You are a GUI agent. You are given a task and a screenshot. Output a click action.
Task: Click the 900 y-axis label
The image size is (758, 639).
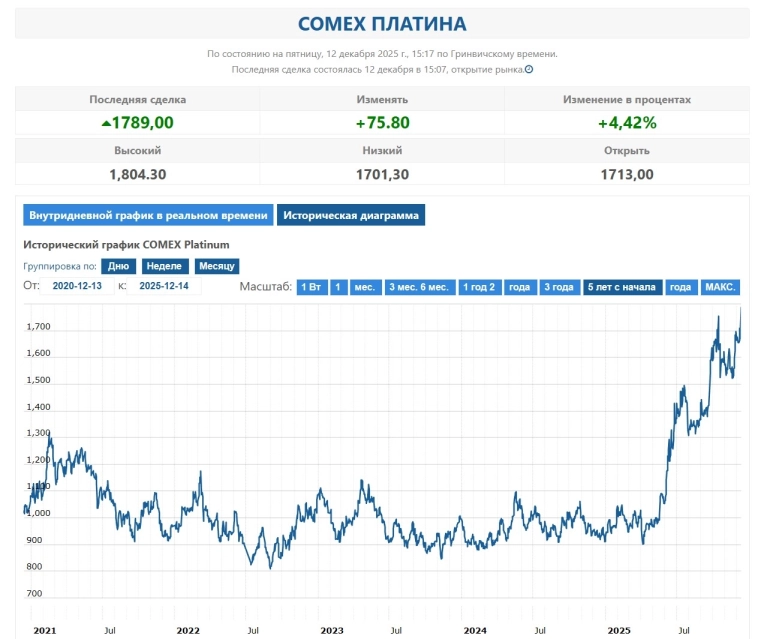[x=34, y=540]
